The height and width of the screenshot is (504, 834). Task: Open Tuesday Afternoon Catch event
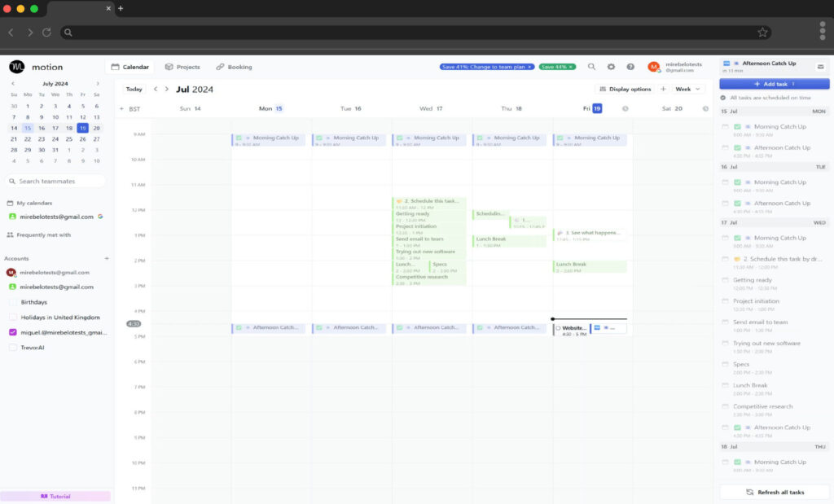coord(349,328)
